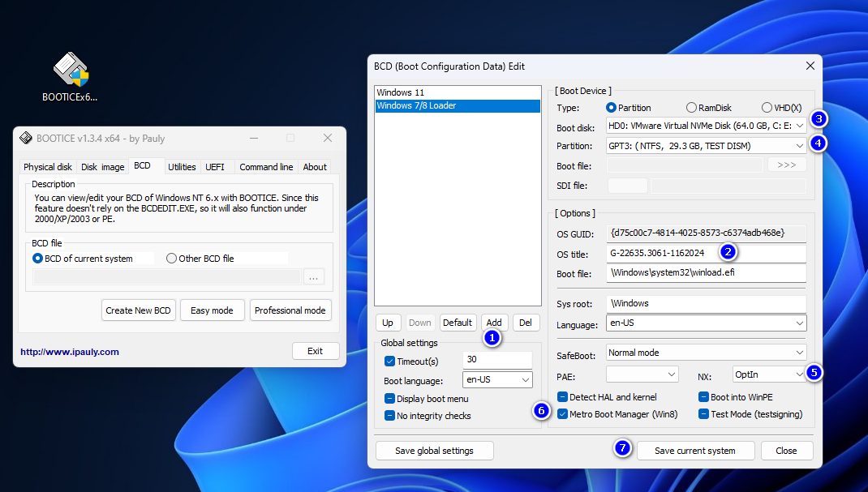868x492 pixels.
Task: Click the Timeout value 30 field
Action: pyautogui.click(x=497, y=359)
